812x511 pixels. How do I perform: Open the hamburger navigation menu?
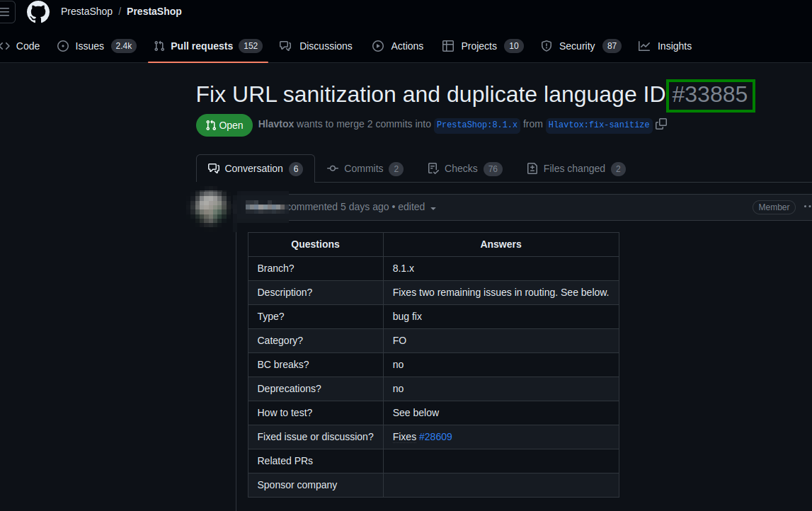tap(5, 11)
